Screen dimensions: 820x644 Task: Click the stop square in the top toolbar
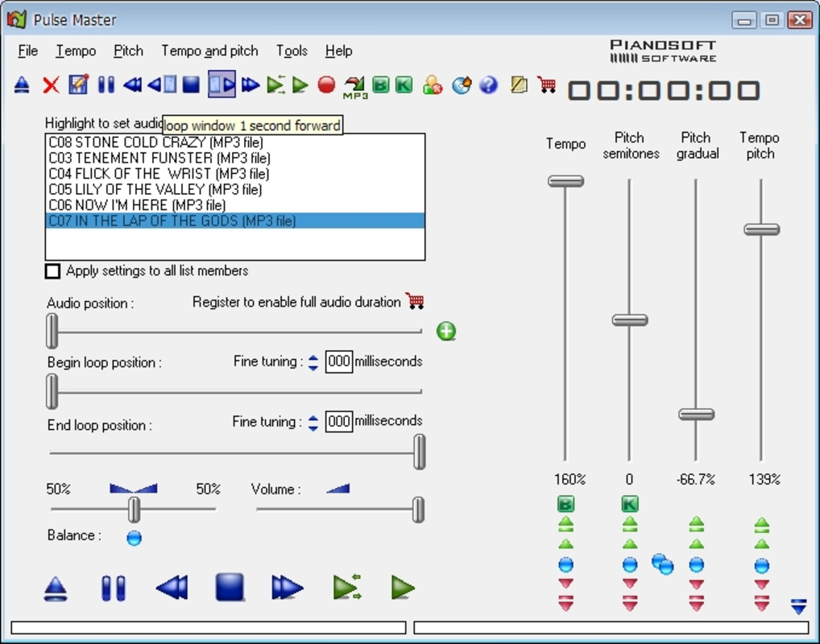(x=191, y=85)
